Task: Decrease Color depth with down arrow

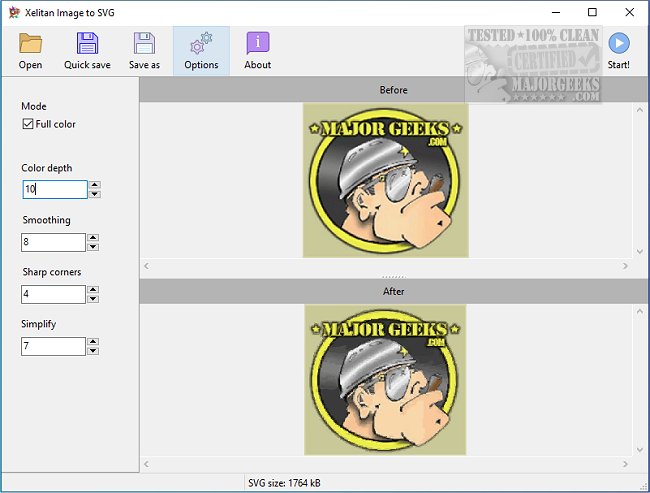Action: [95, 194]
